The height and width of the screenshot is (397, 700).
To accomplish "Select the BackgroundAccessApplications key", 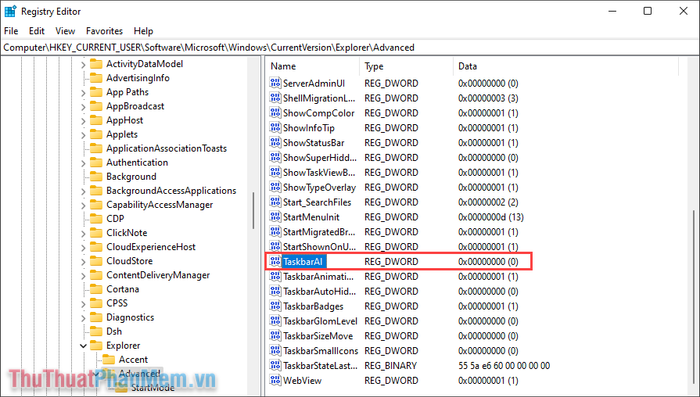I will coord(171,191).
